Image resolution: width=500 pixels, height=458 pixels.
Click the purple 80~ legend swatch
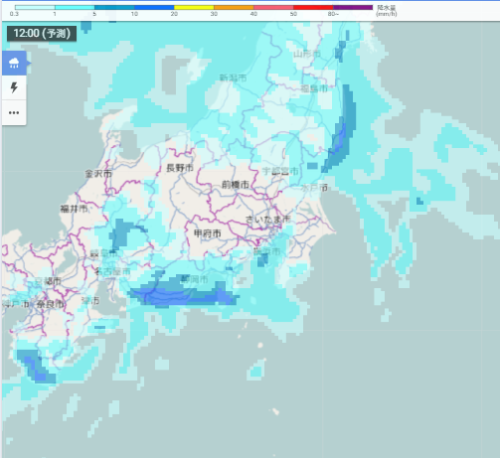[x=353, y=7]
